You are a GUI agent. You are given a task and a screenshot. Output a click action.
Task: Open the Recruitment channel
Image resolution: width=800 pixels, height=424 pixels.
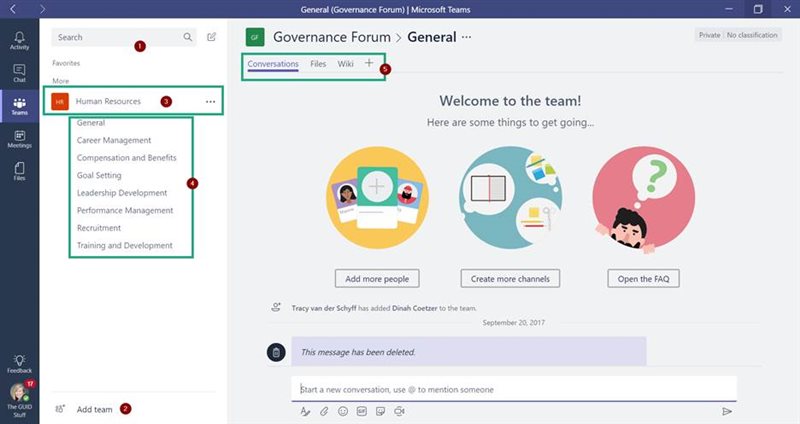click(x=99, y=228)
